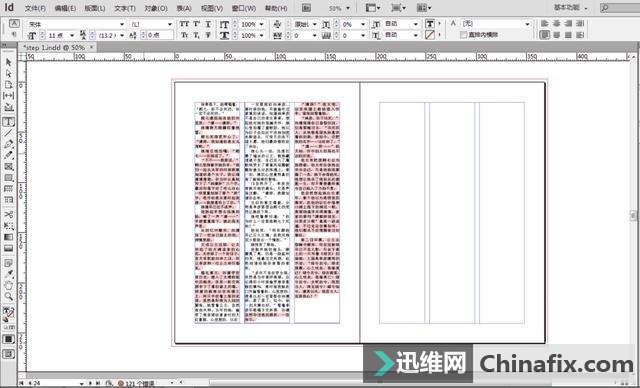Open the vertical scale 100% dropdown

(261, 24)
